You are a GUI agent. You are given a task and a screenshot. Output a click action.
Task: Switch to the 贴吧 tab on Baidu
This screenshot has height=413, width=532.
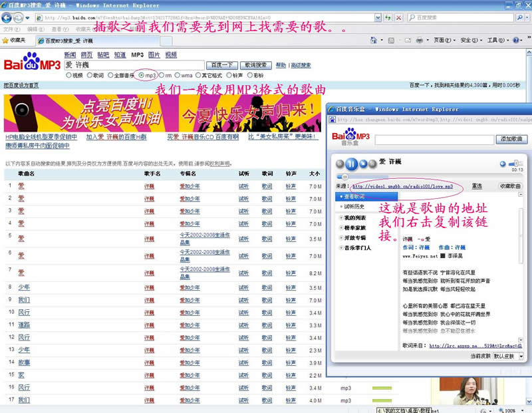(x=103, y=55)
